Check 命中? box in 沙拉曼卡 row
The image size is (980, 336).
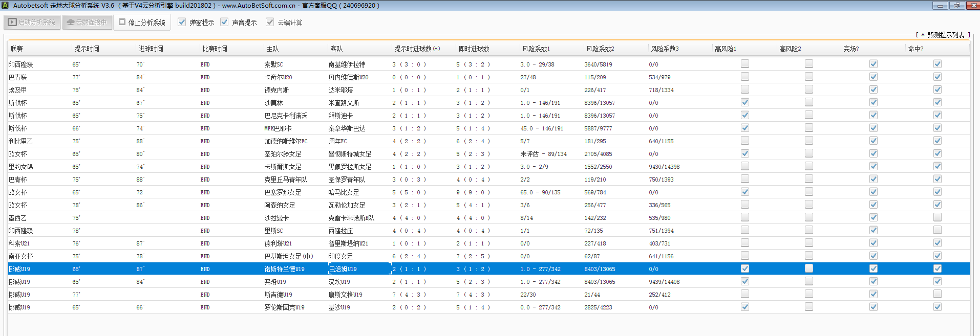(938, 217)
